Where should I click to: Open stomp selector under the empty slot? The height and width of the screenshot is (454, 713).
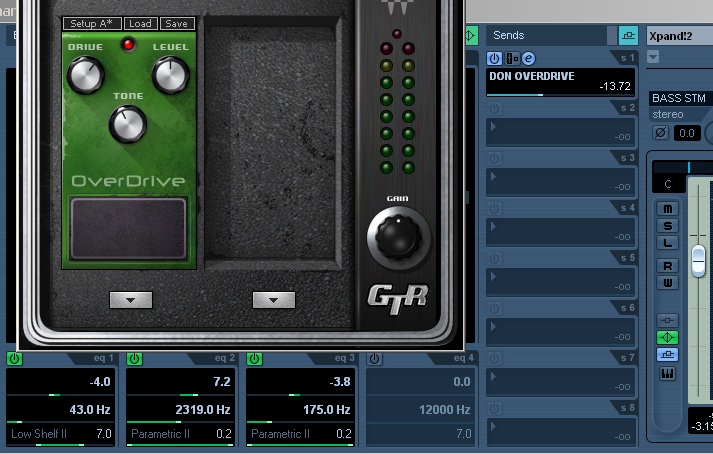274,300
